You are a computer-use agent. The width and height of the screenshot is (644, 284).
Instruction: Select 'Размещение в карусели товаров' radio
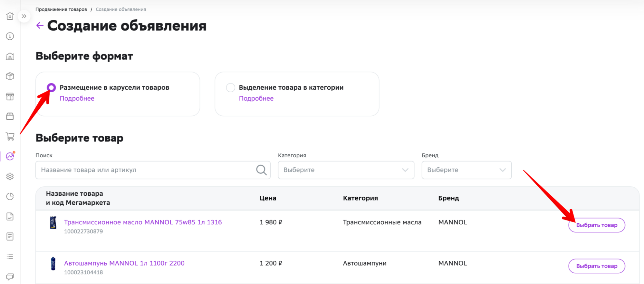(x=51, y=87)
